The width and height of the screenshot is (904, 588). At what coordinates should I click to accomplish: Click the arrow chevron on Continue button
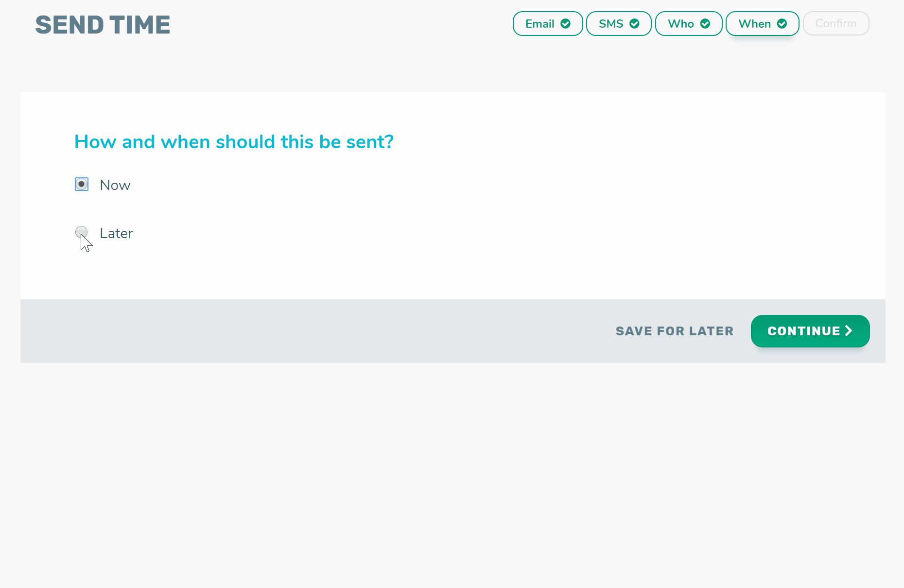tap(849, 330)
